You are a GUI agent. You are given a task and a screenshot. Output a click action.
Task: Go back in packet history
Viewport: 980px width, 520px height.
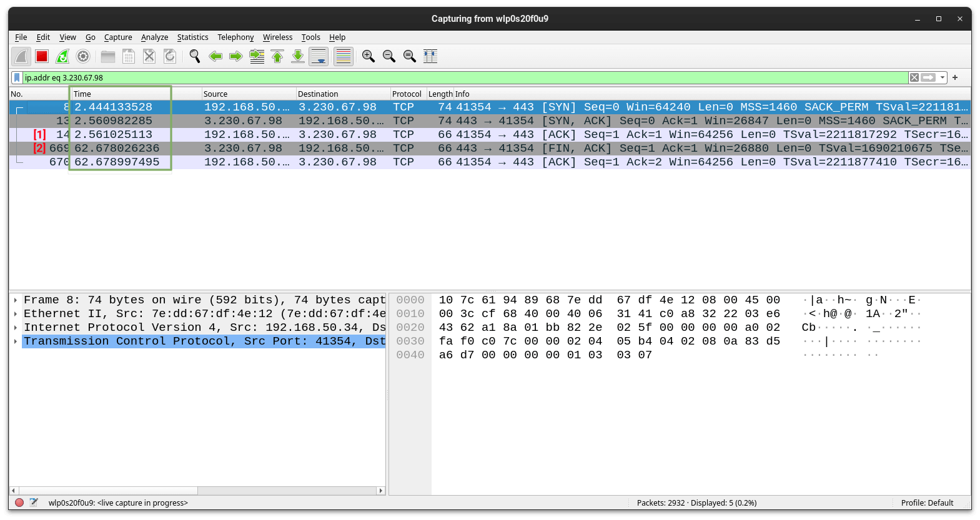[x=215, y=56]
